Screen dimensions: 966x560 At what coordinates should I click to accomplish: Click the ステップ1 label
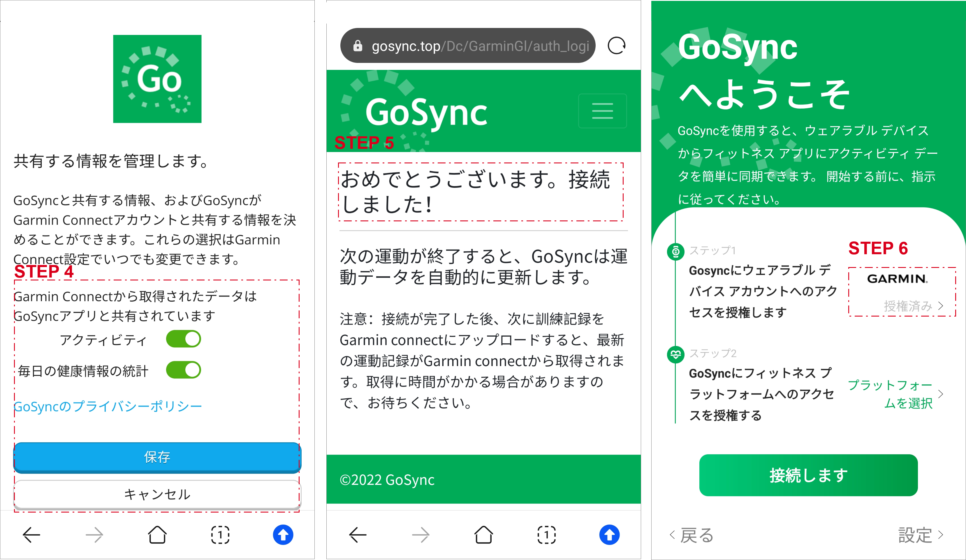point(712,250)
